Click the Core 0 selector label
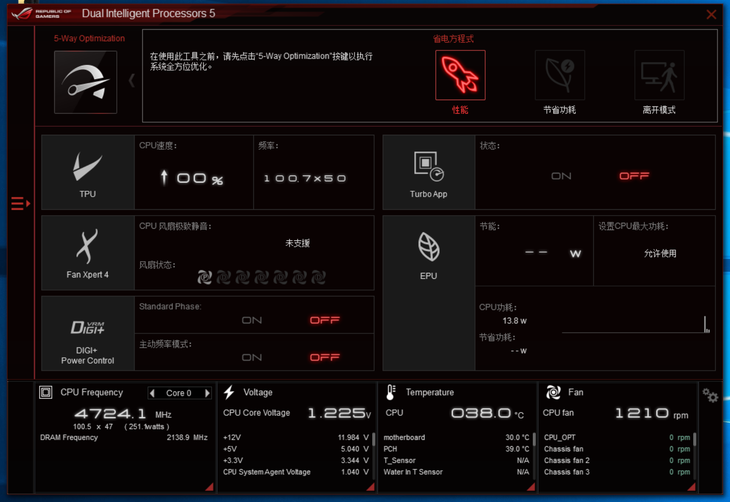Screen dimensions: 730x502 coord(179,393)
